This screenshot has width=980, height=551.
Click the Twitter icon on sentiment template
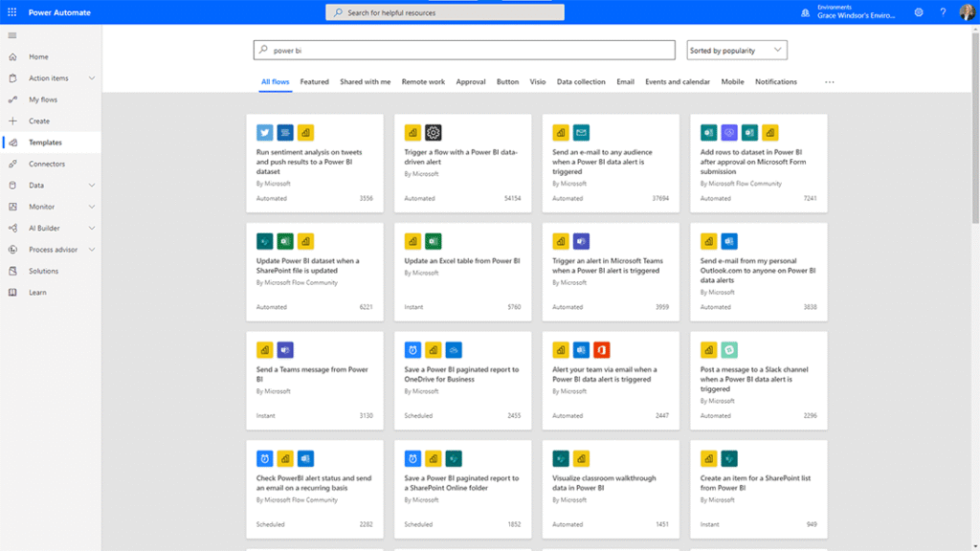coord(265,133)
